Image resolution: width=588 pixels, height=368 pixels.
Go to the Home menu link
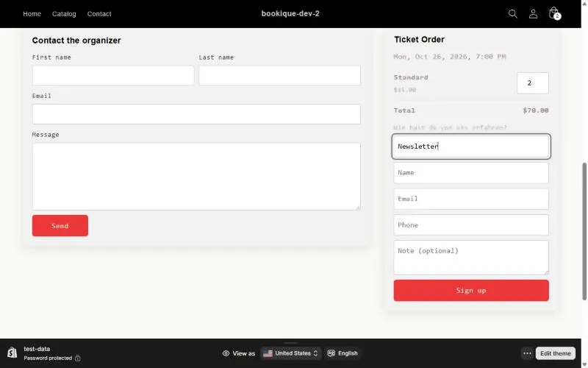pyautogui.click(x=32, y=14)
